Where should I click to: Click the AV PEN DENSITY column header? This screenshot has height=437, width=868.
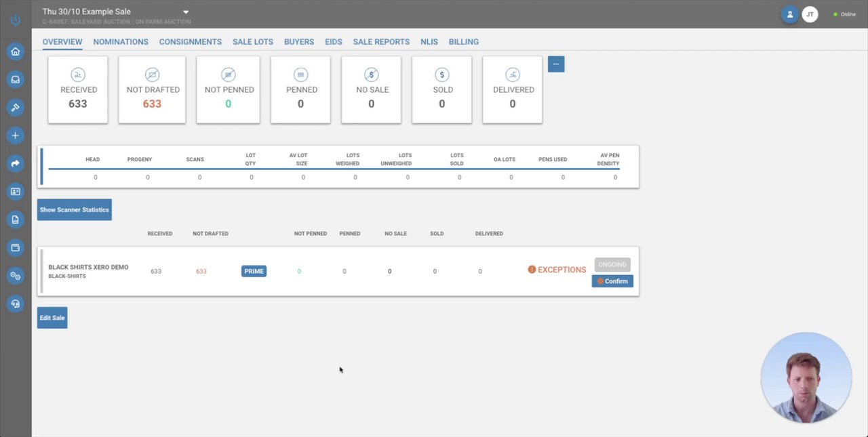[x=610, y=159]
